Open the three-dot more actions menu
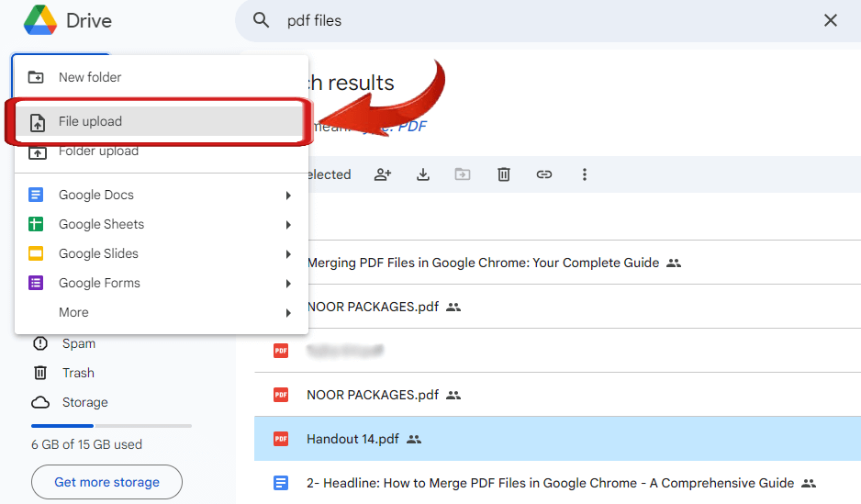Image resolution: width=861 pixels, height=504 pixels. pyautogui.click(x=585, y=174)
